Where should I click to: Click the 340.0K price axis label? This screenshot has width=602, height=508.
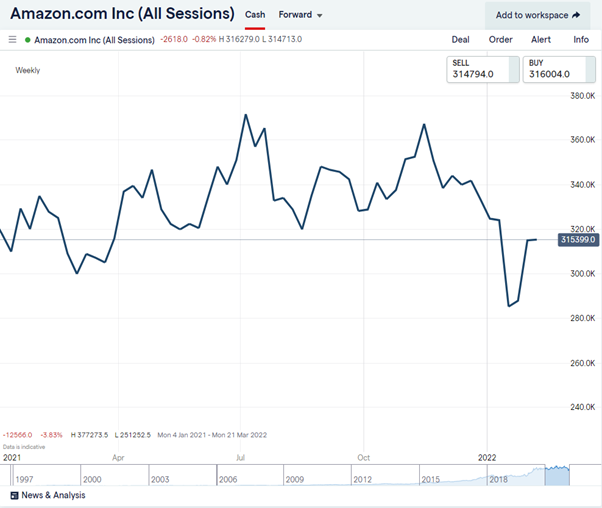(582, 185)
